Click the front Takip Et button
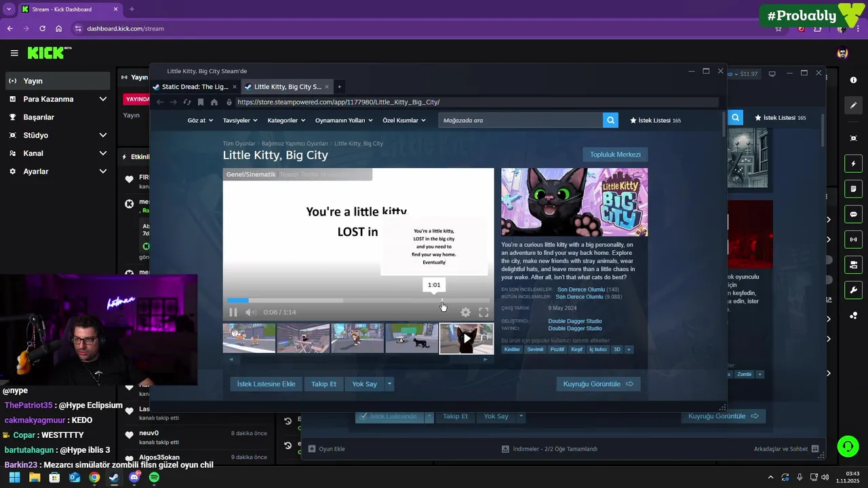Image resolution: width=868 pixels, height=488 pixels. pos(323,384)
